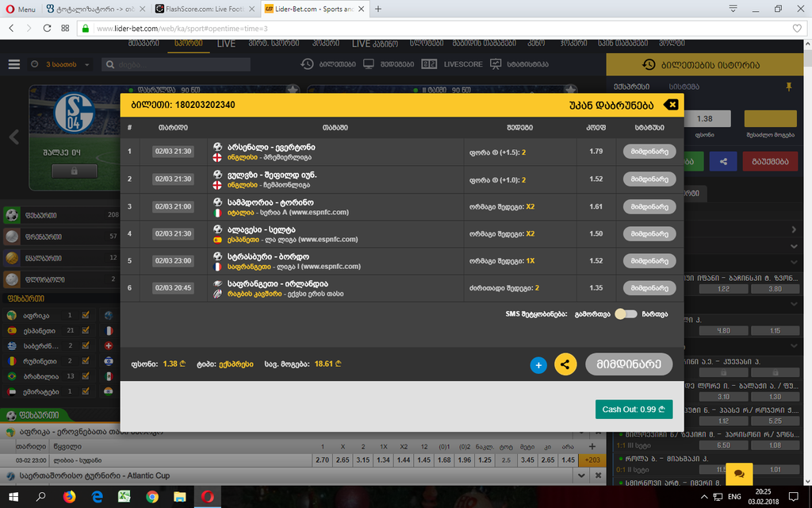
Task: Toggle the აფრიკა checkbox
Action: pos(86,314)
